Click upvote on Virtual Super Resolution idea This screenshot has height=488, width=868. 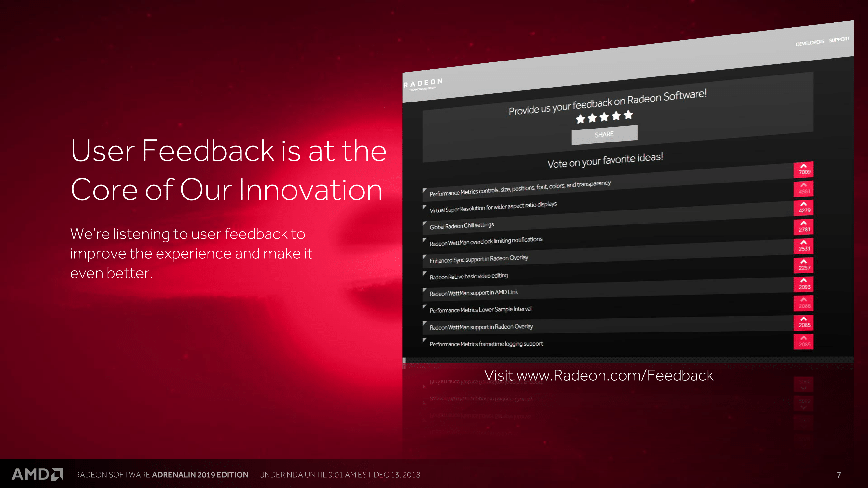[805, 209]
